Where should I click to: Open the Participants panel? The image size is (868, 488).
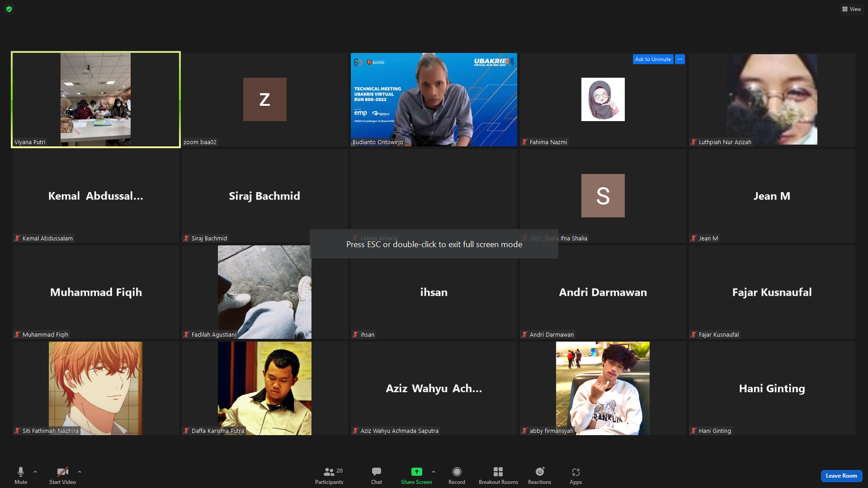pyautogui.click(x=329, y=476)
